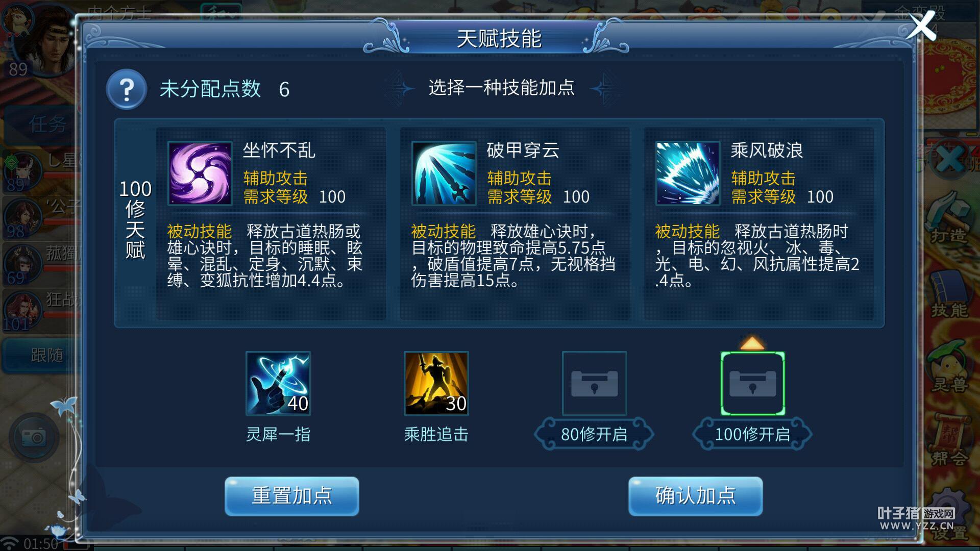This screenshot has height=551, width=980.
Task: Select the 破甲穿云 skill icon
Action: (x=444, y=173)
